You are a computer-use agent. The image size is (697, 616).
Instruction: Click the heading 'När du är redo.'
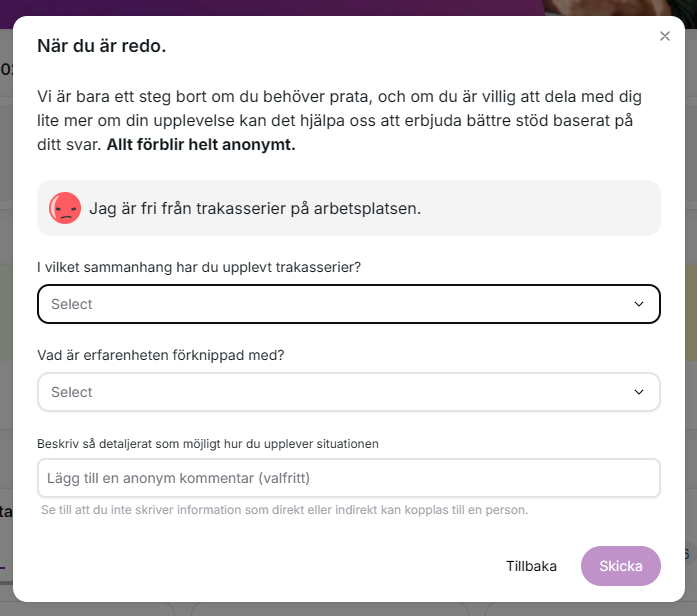(x=101, y=46)
